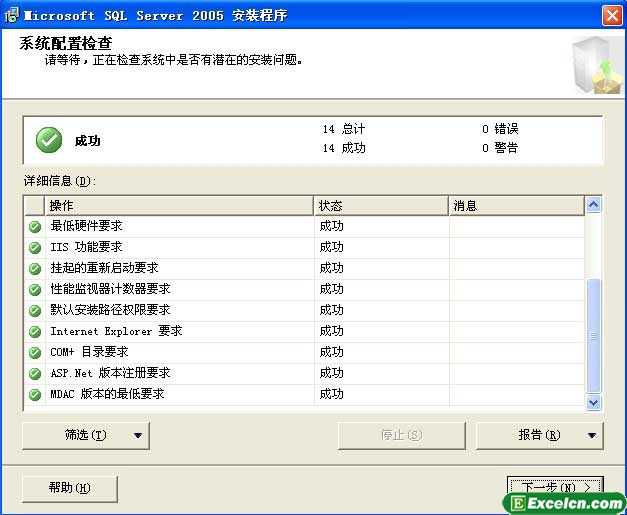Click the 停止(S) button
The image size is (627, 515).
click(401, 435)
